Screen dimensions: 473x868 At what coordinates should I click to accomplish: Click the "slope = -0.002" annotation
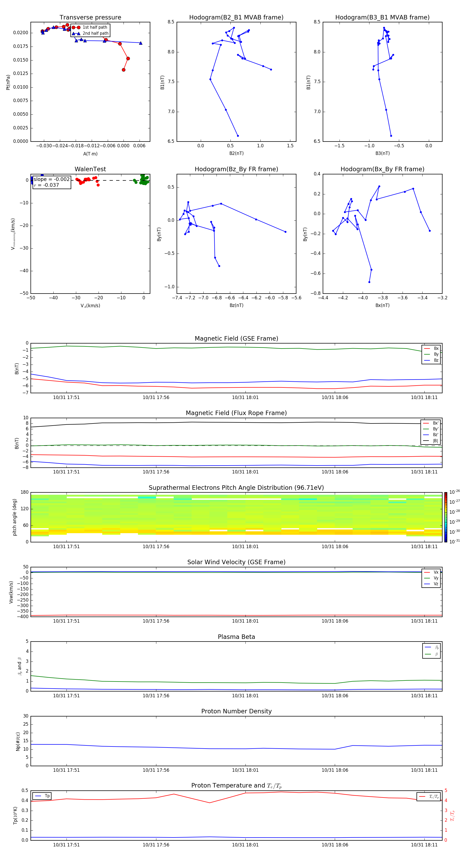(x=52, y=179)
